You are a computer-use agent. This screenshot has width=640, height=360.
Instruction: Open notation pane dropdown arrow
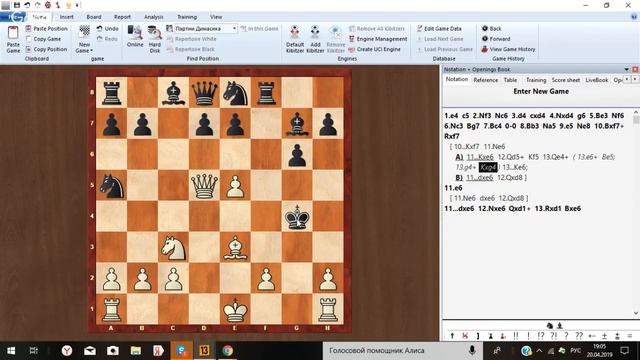pos(627,69)
